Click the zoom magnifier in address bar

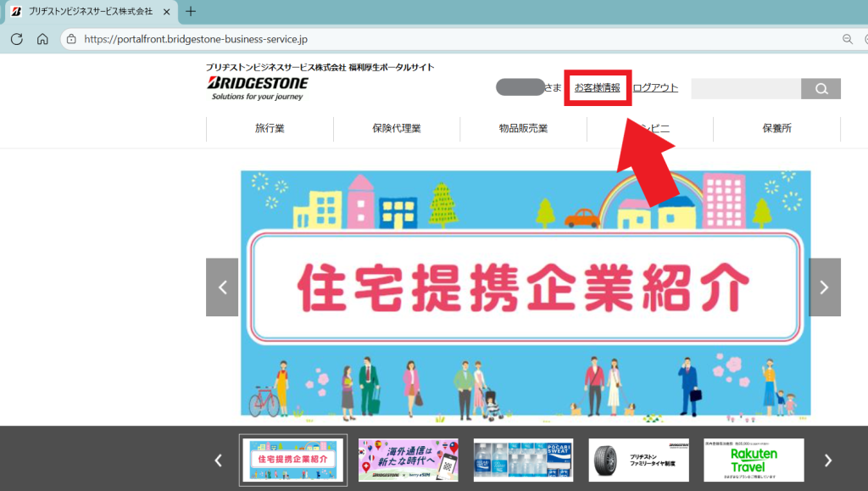tap(847, 39)
